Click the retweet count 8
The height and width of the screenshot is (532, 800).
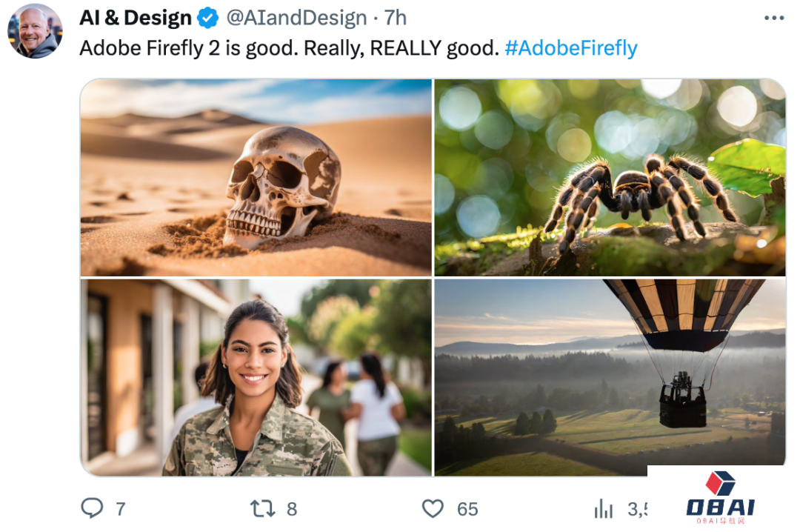tap(292, 509)
